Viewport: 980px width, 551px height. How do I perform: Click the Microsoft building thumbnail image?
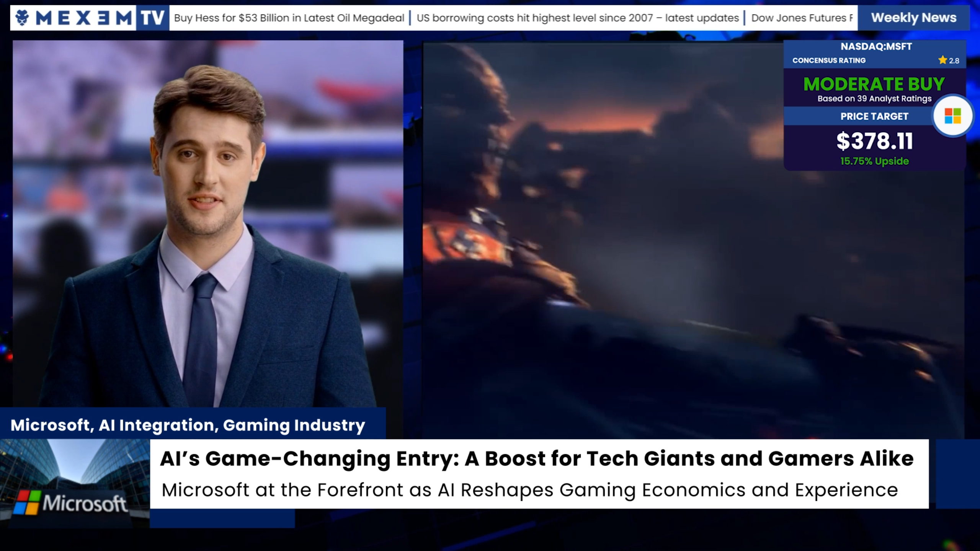75,484
